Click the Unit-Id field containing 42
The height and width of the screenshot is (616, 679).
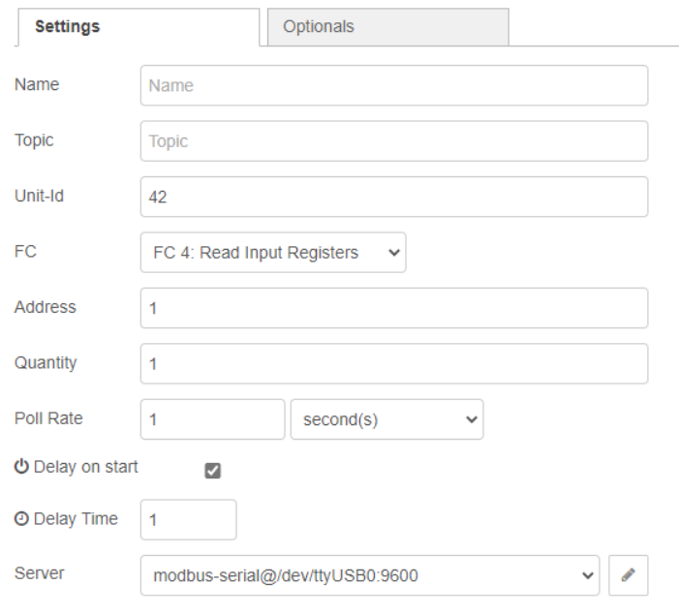[393, 197]
